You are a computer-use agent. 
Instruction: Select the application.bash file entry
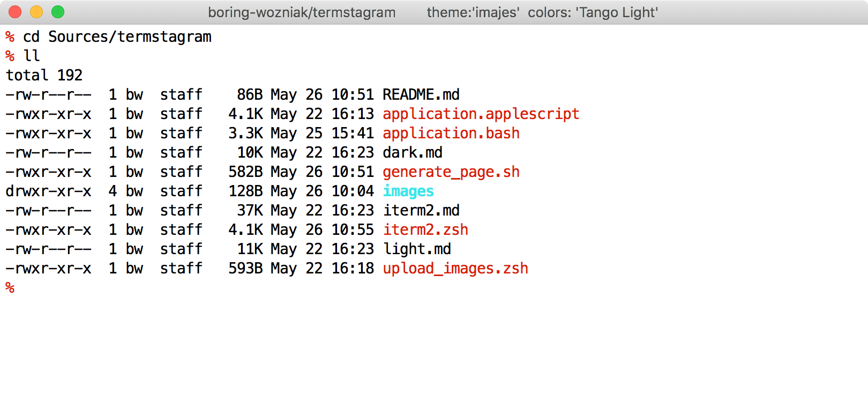click(451, 134)
